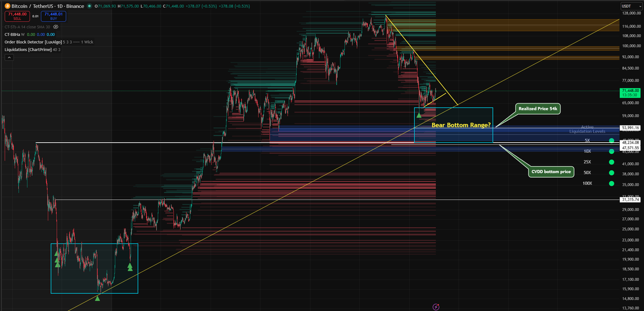Show the hidden CT-STs-A indicator via eye icon
644x311 pixels.
(x=56, y=26)
